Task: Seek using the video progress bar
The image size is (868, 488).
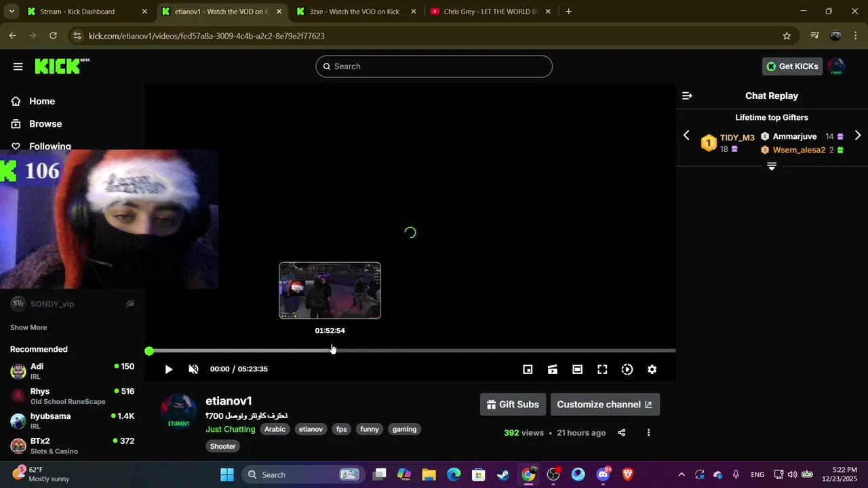Action: [x=412, y=350]
